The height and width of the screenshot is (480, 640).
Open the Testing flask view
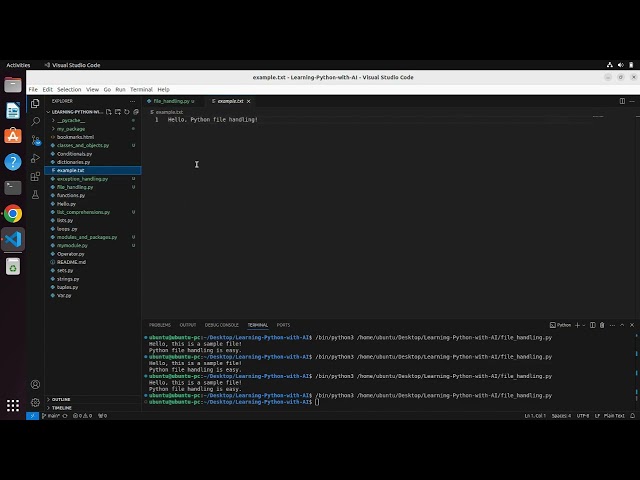tap(35, 194)
